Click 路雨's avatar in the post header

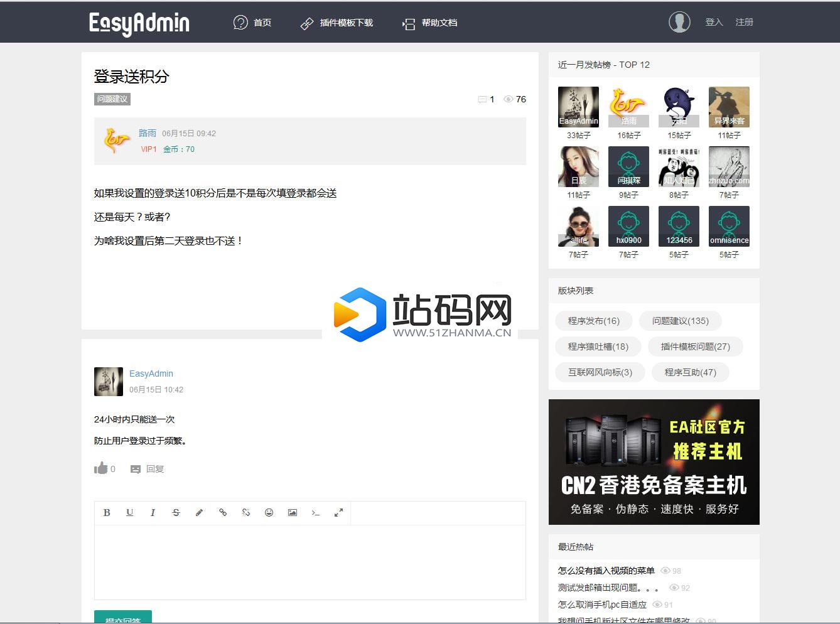(x=117, y=141)
